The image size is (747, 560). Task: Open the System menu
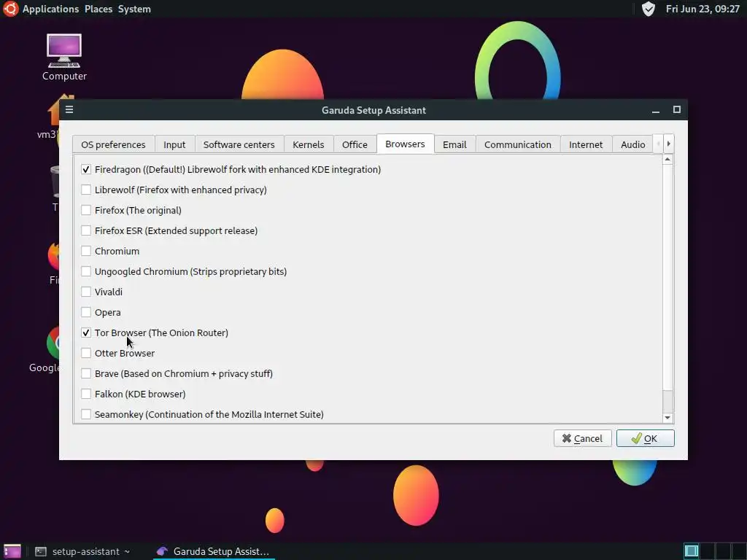[134, 9]
